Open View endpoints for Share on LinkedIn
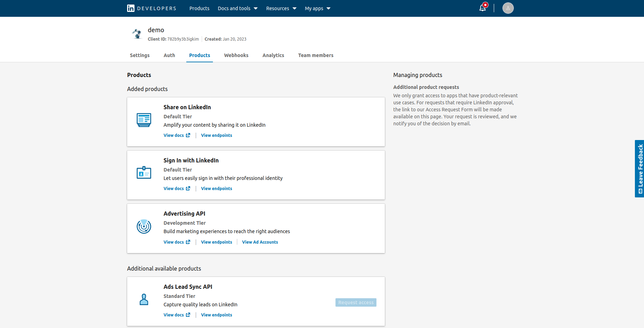644x328 pixels. pyautogui.click(x=216, y=135)
